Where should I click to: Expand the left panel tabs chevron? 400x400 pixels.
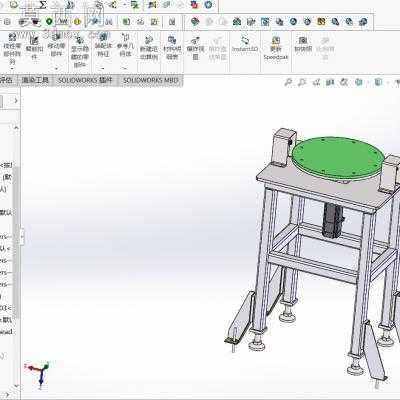coord(15,101)
